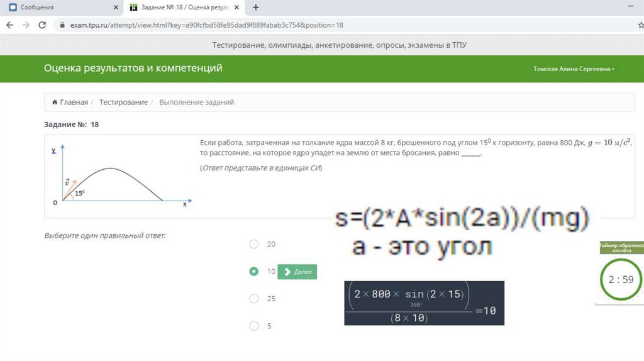Go back with the browser back arrow

(x=10, y=25)
